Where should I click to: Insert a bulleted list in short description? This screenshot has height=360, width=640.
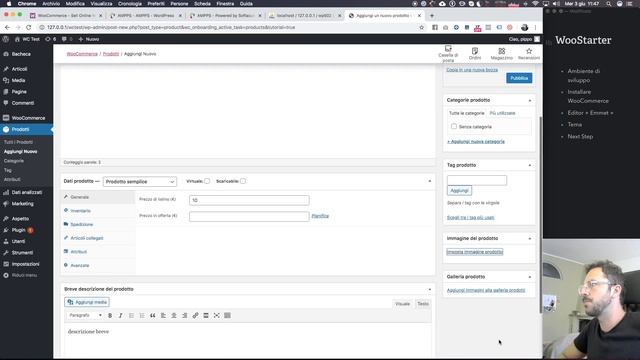(131, 316)
